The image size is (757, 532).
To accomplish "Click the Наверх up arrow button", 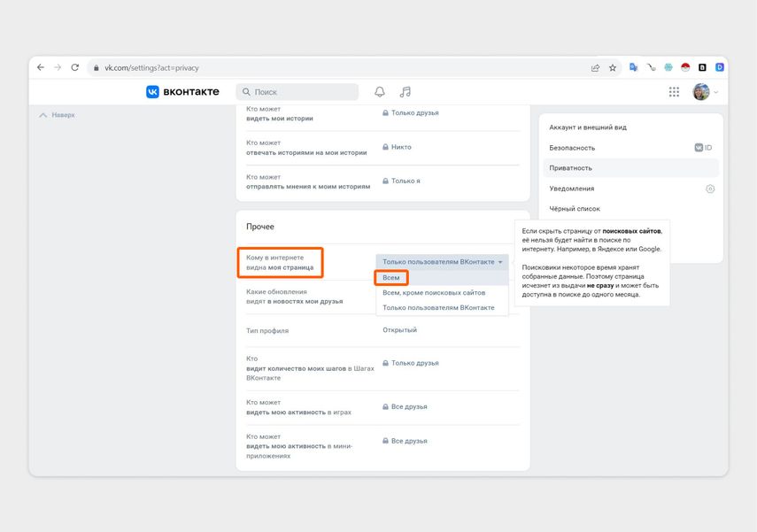I will [x=57, y=115].
